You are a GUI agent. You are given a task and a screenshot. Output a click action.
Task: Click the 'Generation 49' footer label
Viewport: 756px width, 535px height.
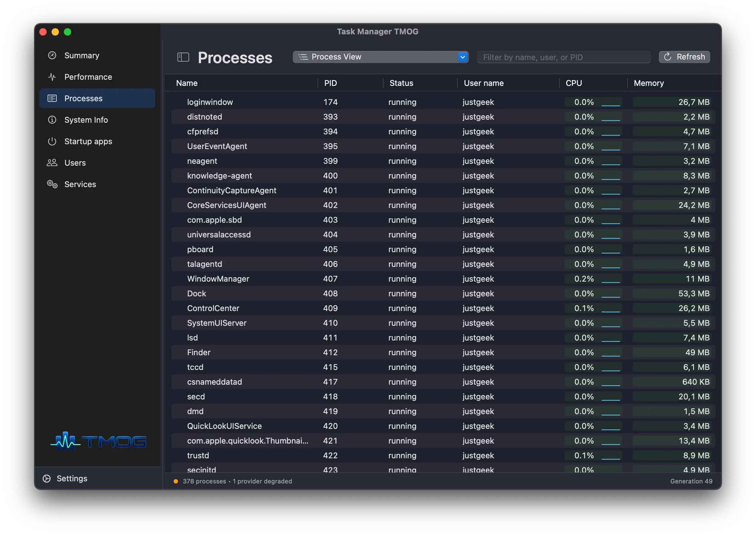click(x=691, y=481)
